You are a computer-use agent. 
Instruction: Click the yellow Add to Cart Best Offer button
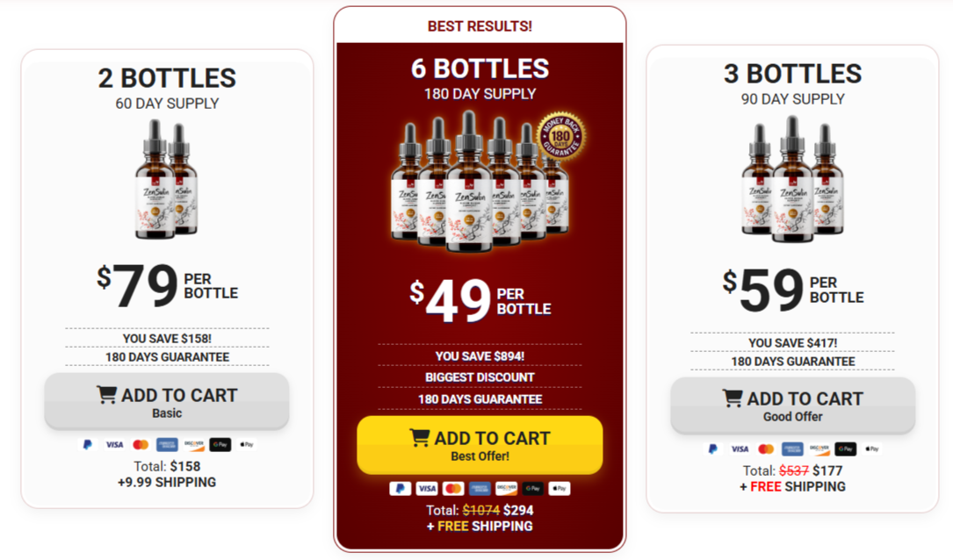[x=480, y=445]
